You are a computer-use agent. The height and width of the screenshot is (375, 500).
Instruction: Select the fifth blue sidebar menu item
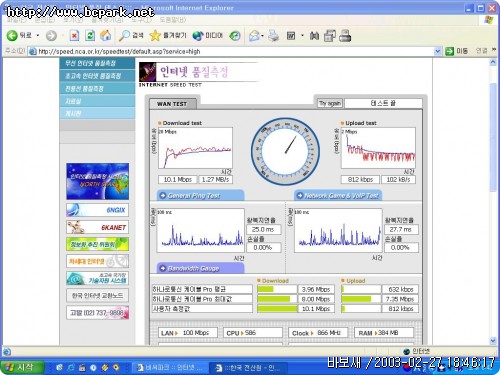coord(97,114)
